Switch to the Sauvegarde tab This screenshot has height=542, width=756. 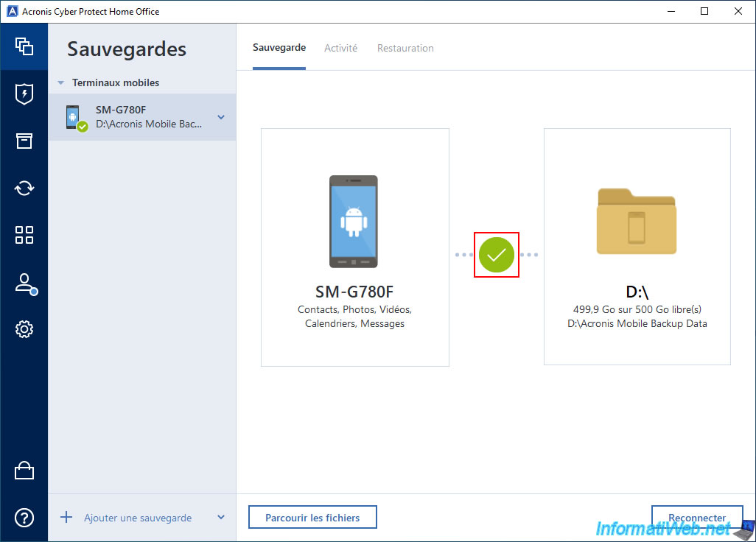pos(279,48)
